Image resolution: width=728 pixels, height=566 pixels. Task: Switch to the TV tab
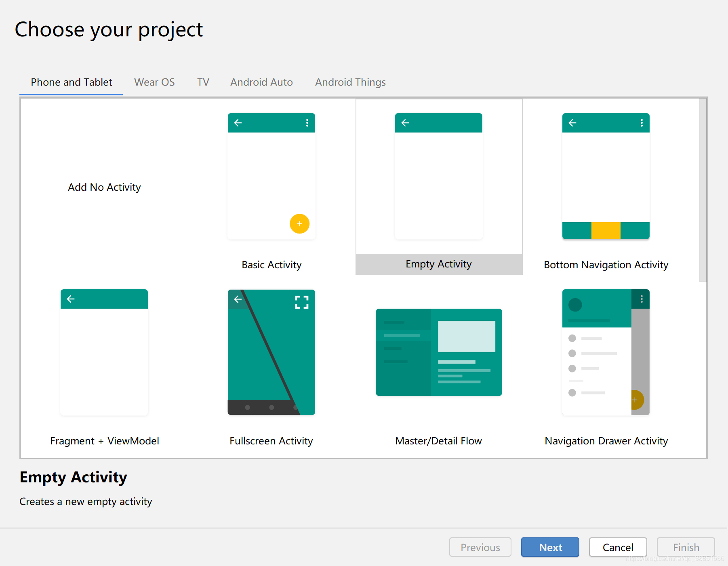click(x=203, y=82)
